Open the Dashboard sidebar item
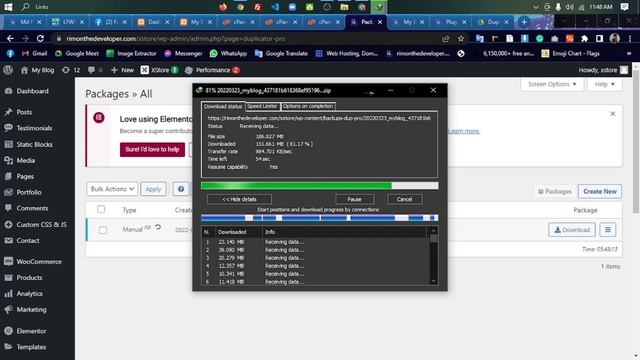The height and width of the screenshot is (360, 640). click(27, 91)
